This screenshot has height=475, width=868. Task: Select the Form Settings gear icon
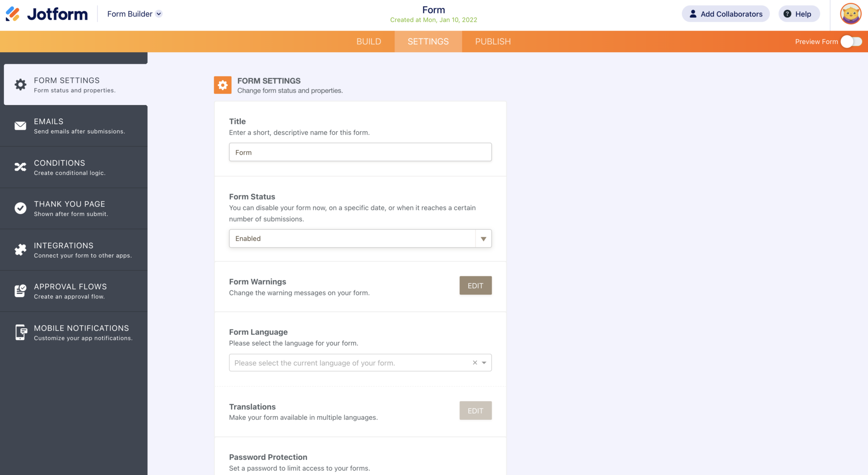coord(20,84)
